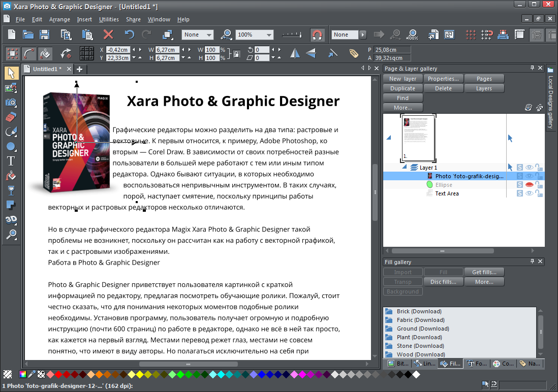The height and width of the screenshot is (392, 558).
Task: Undo the last action
Action: coord(129,35)
